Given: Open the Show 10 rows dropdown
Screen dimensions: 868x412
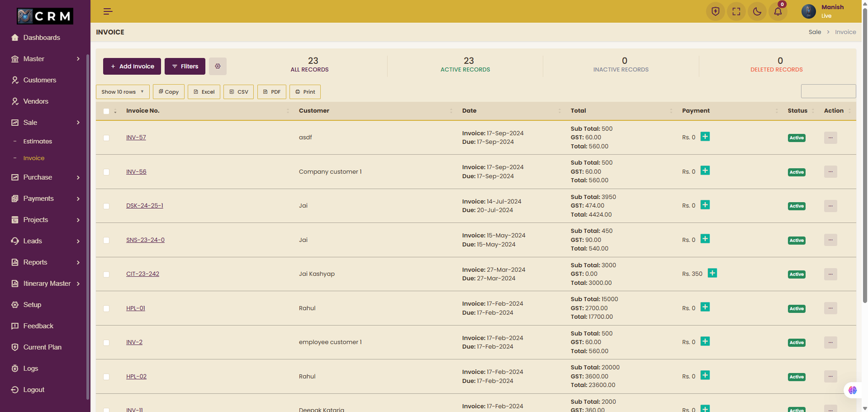Looking at the screenshot, I should pyautogui.click(x=123, y=92).
